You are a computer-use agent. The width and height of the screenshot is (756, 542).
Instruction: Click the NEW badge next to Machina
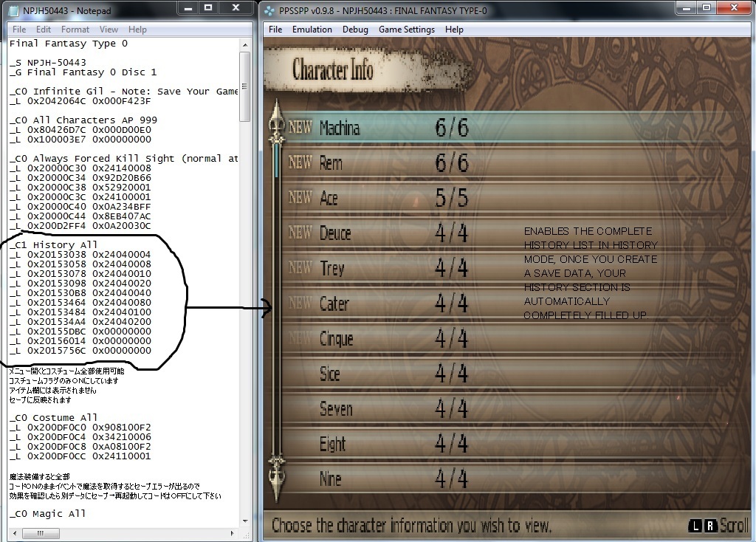pos(300,127)
